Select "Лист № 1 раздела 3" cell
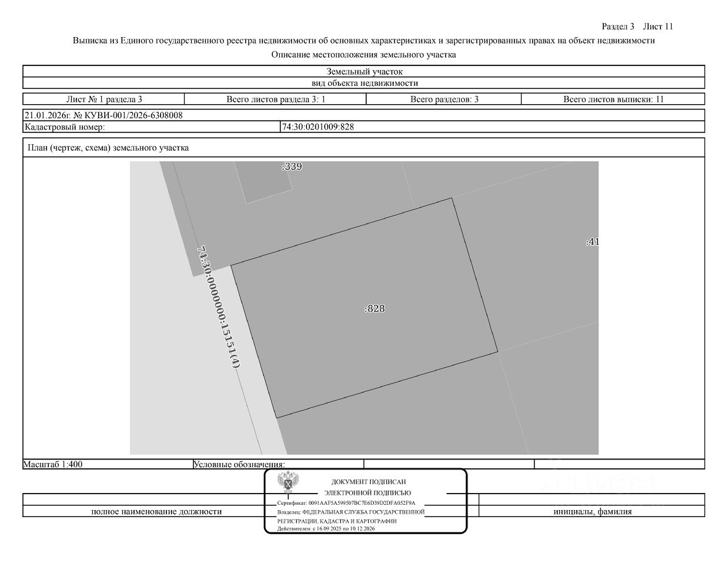This screenshot has width=728, height=563. point(104,99)
